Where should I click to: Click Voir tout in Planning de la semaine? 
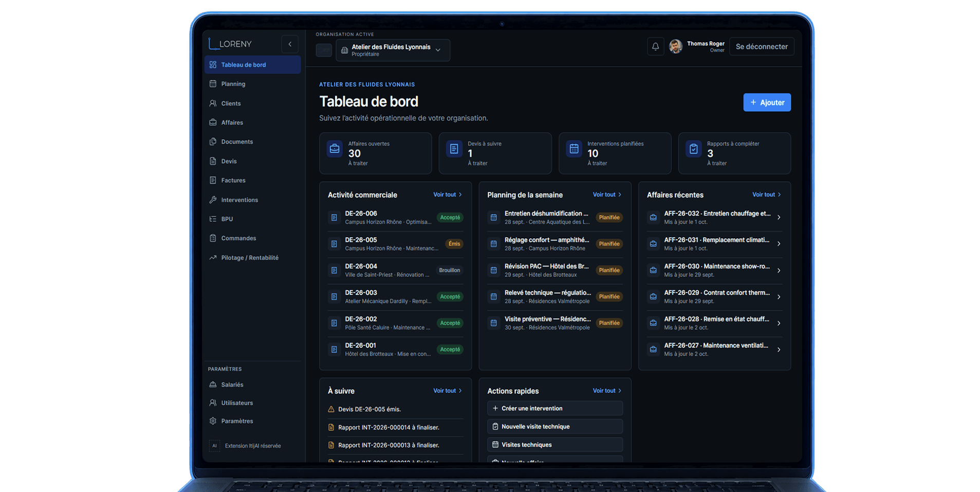pyautogui.click(x=607, y=195)
